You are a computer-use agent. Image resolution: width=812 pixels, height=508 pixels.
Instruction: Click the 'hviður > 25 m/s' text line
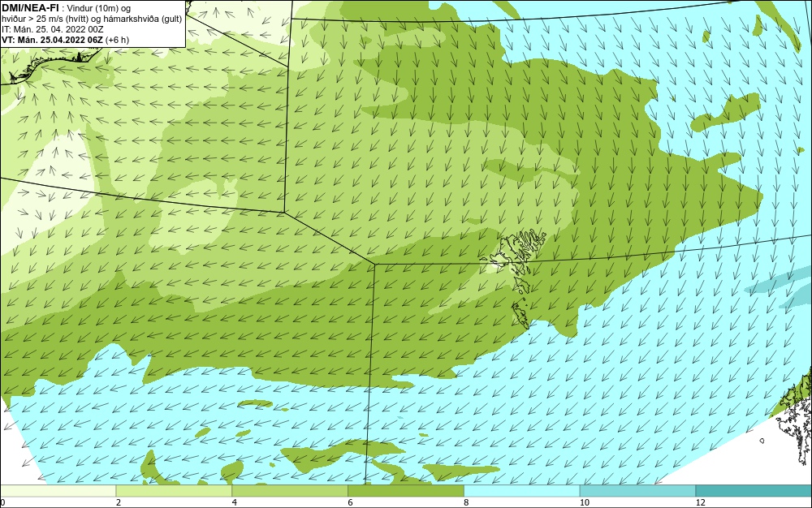(93, 19)
